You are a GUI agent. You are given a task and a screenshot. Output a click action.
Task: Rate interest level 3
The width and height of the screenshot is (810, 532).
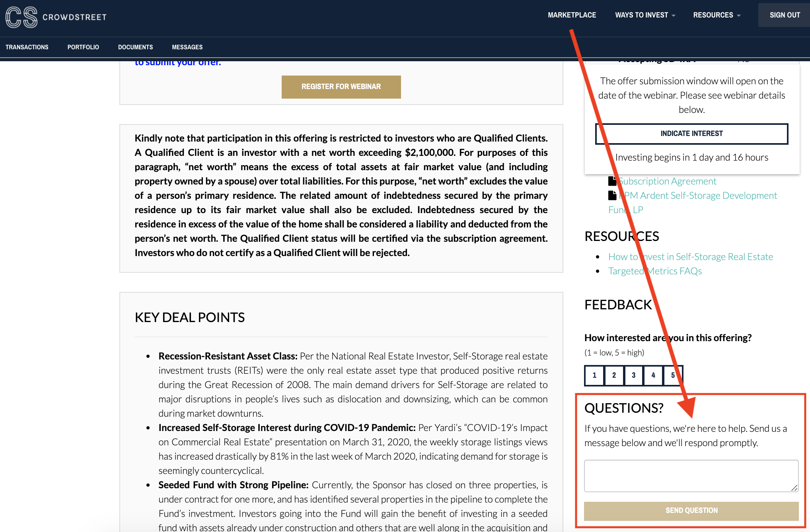pos(633,375)
